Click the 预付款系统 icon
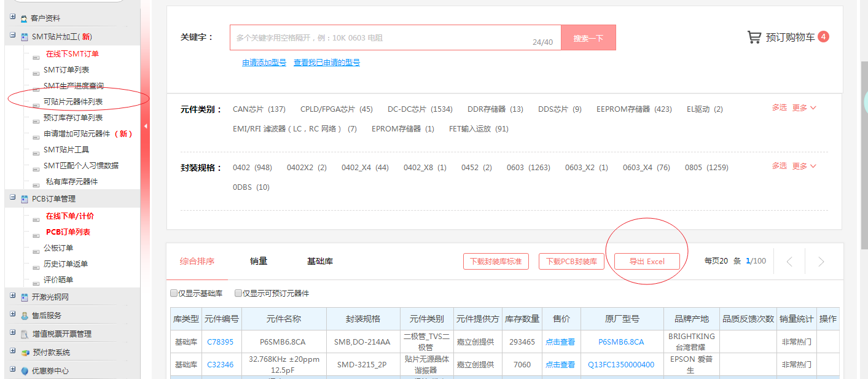Screen dimensions: 868x379 tap(24, 353)
